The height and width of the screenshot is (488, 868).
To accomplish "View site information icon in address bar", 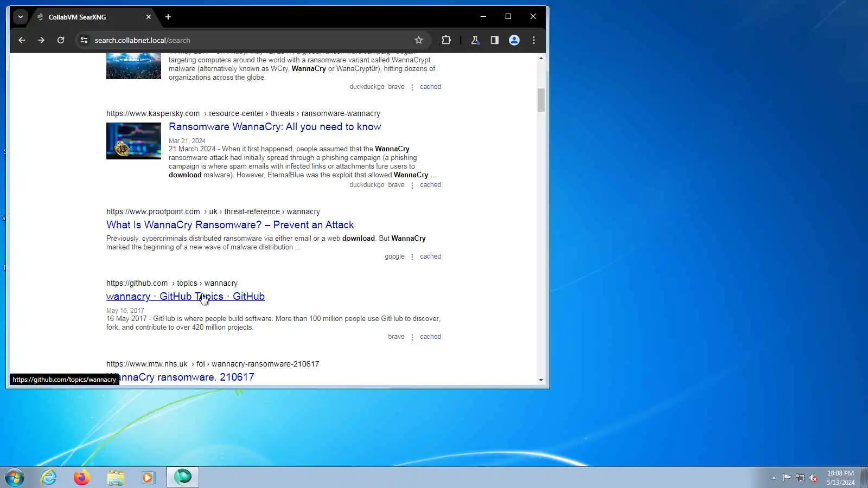I will click(84, 40).
